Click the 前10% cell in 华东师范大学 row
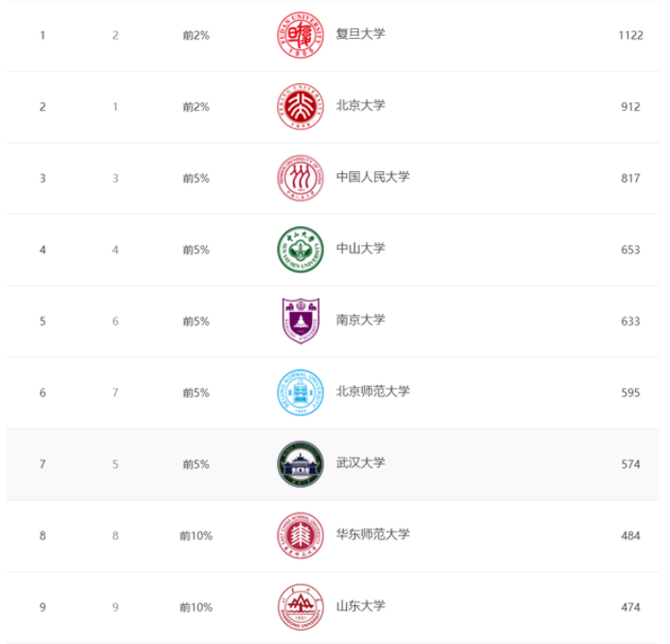This screenshot has width=670, height=644. coord(196,536)
